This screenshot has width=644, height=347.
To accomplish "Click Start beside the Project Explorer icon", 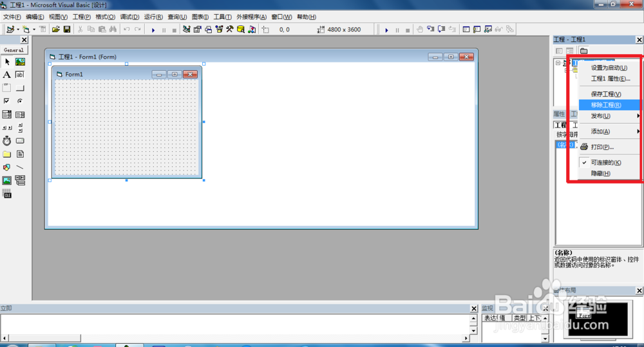I will click(x=153, y=30).
